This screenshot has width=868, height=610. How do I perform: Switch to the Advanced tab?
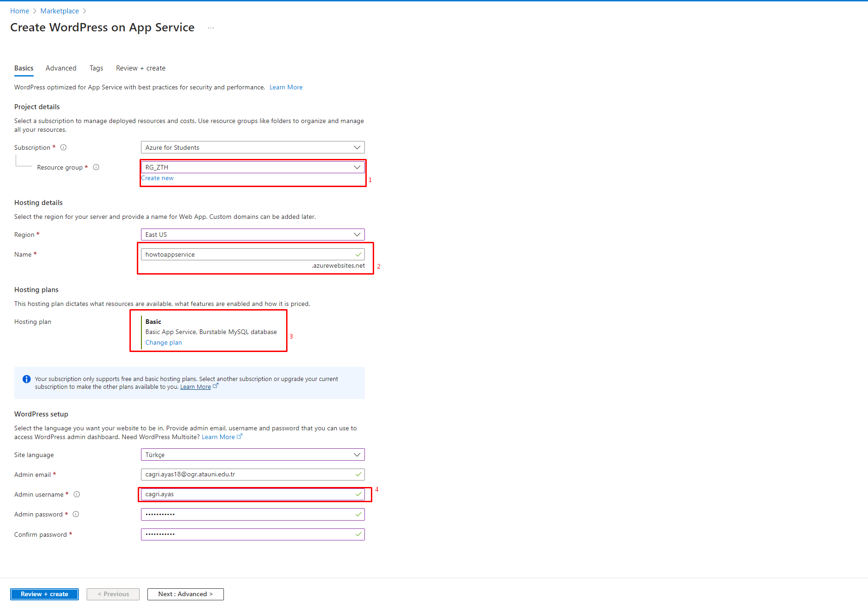[x=61, y=68]
